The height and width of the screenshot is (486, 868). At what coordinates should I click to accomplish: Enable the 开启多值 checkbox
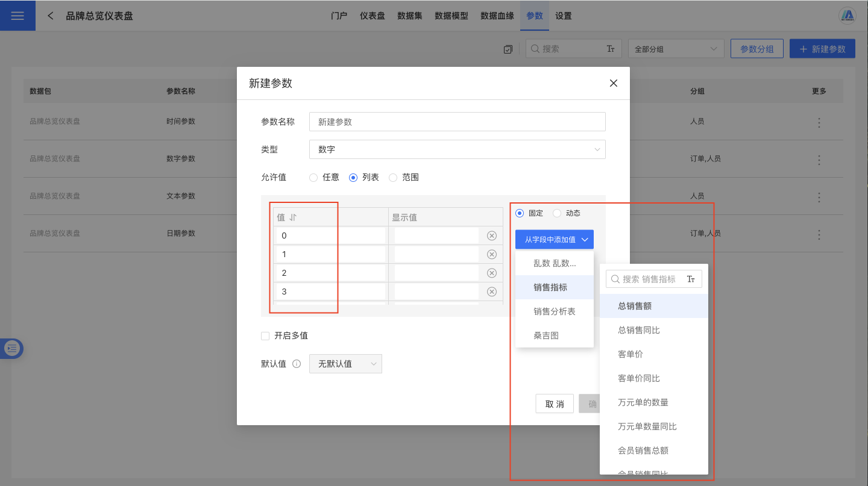pos(265,336)
